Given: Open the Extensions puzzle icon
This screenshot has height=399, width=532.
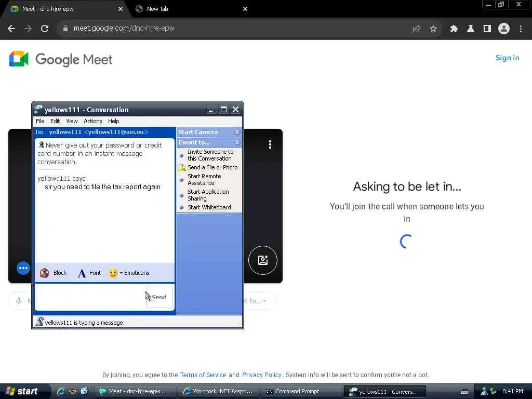Looking at the screenshot, I should click(x=454, y=29).
